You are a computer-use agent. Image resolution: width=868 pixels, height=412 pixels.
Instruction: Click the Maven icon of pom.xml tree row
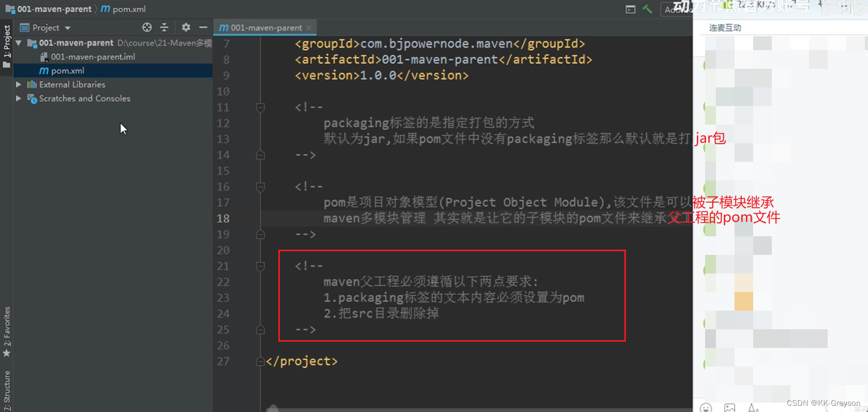point(44,71)
